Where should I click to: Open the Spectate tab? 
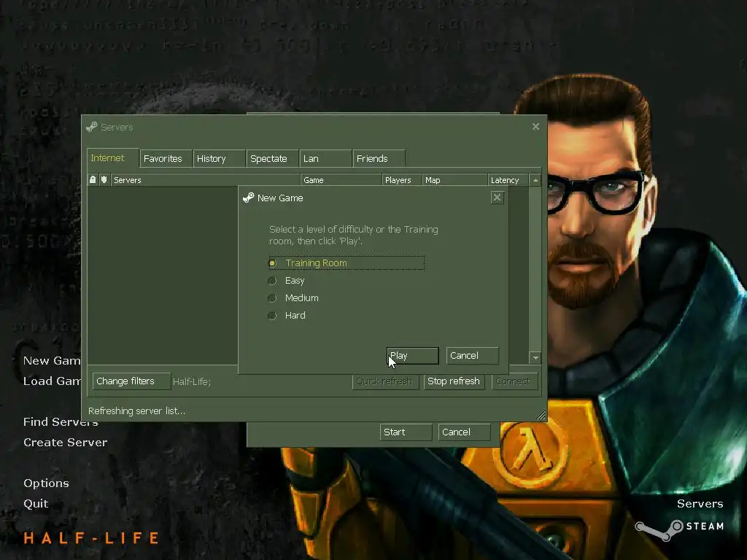pos(273,158)
